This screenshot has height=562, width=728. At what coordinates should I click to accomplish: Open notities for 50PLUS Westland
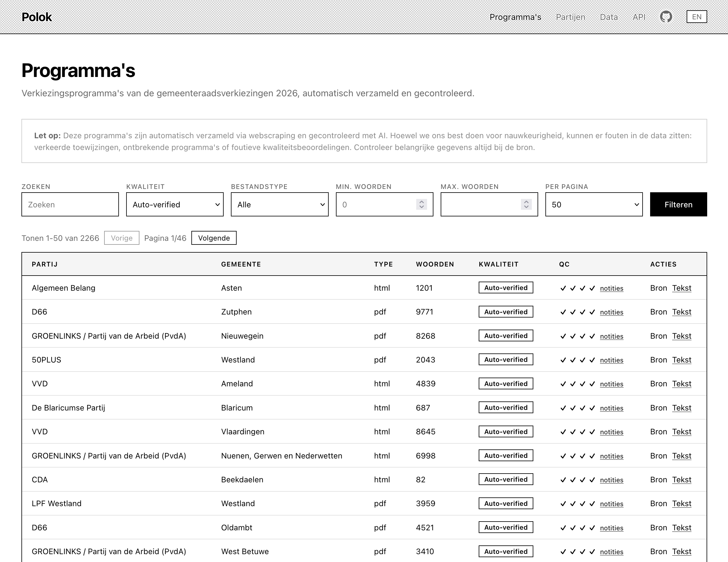(x=612, y=360)
